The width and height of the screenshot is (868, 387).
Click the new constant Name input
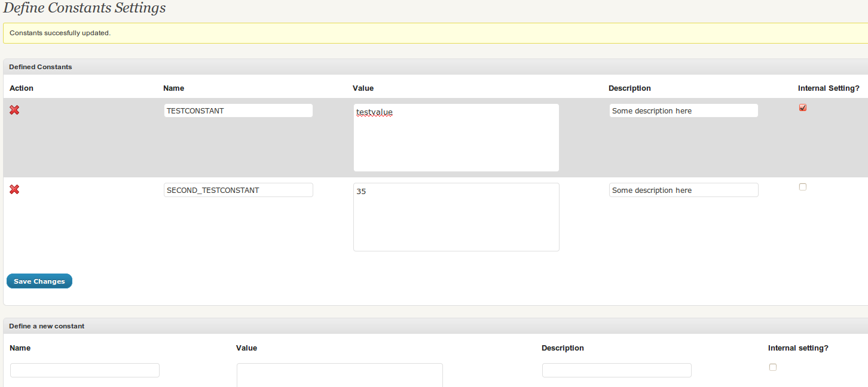(85, 370)
